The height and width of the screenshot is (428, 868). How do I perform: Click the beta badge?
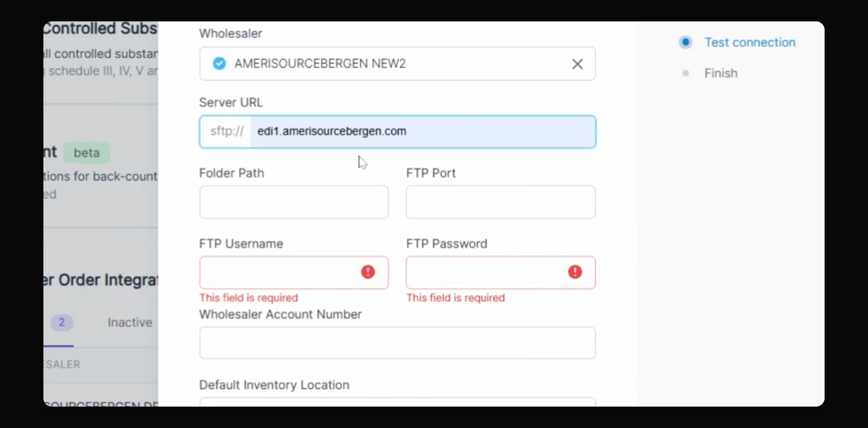click(87, 153)
